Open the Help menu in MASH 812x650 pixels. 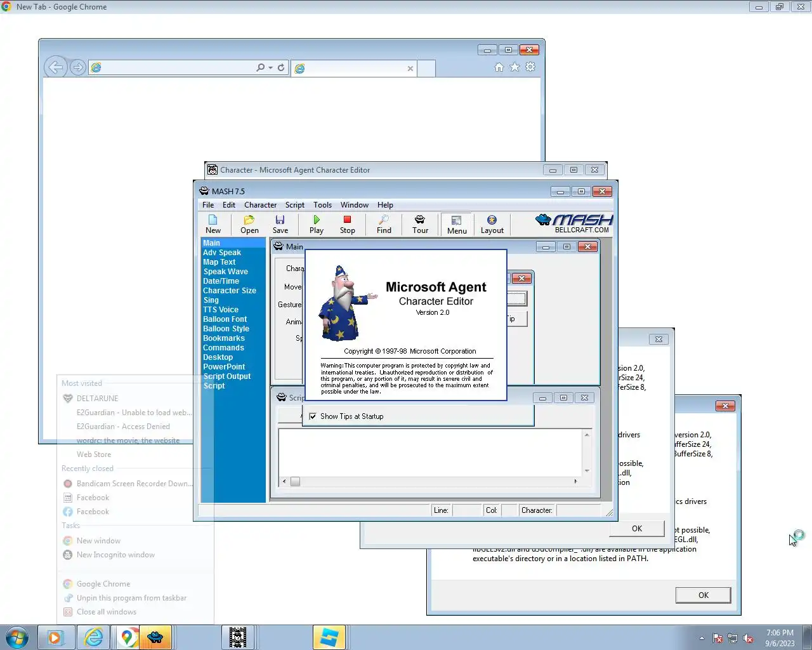click(385, 205)
